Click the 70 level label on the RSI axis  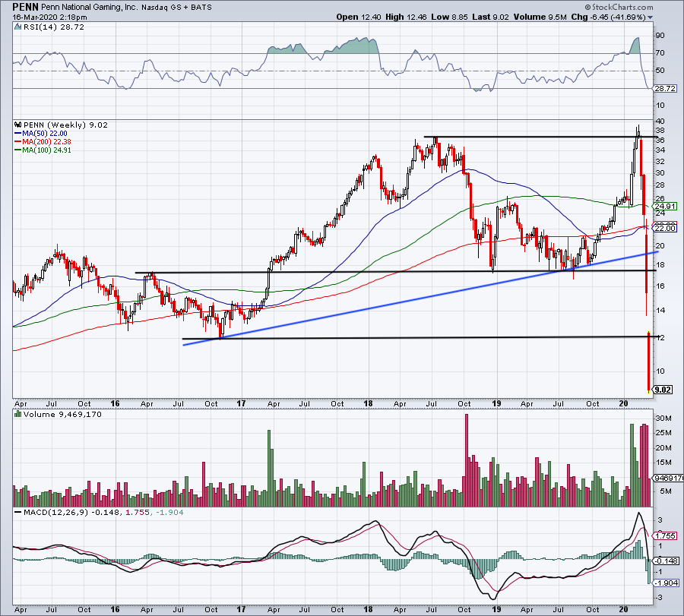tap(660, 53)
